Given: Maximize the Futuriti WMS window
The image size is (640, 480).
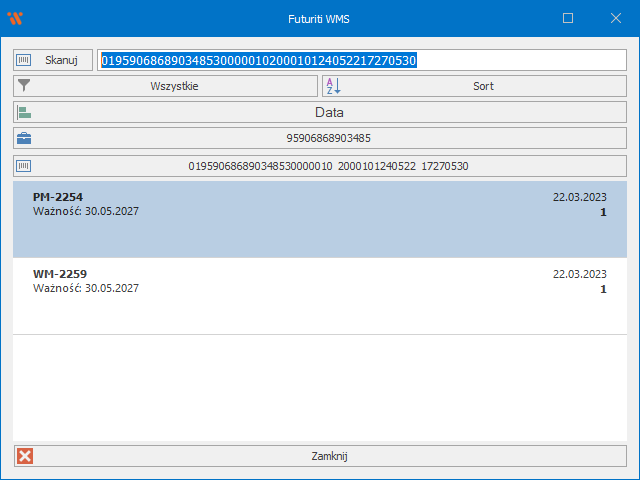Looking at the screenshot, I should coord(568,18).
